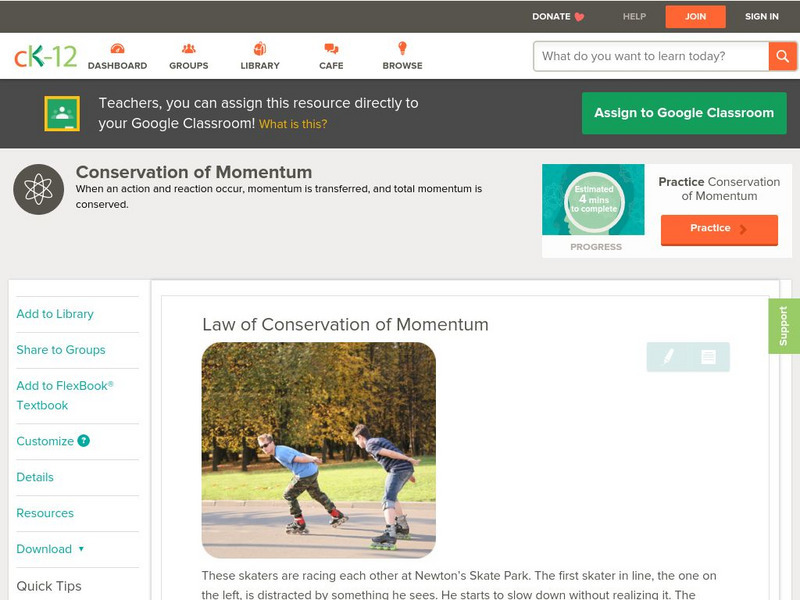Click the LIBRARY menu label
Screen dimensions: 800x600
pos(260,66)
